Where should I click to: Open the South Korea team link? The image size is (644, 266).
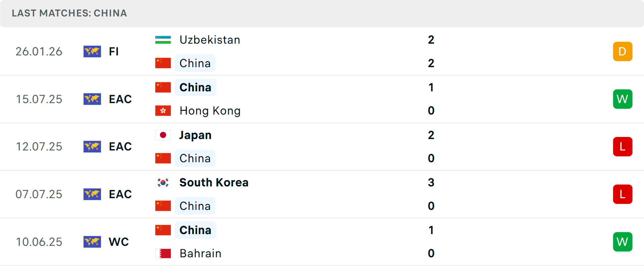pyautogui.click(x=214, y=182)
